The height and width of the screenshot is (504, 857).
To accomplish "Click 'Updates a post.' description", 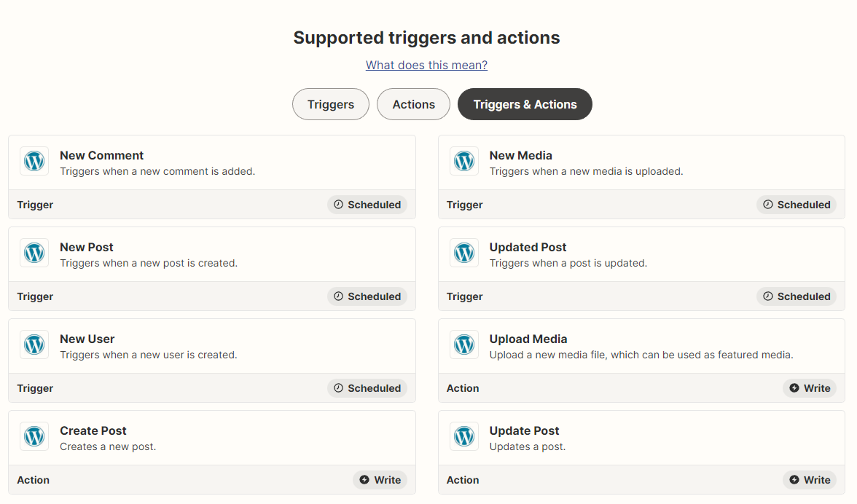I will click(x=528, y=446).
